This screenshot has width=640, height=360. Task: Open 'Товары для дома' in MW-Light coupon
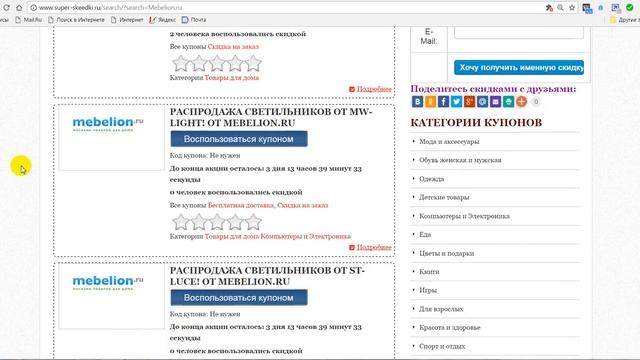(x=231, y=236)
